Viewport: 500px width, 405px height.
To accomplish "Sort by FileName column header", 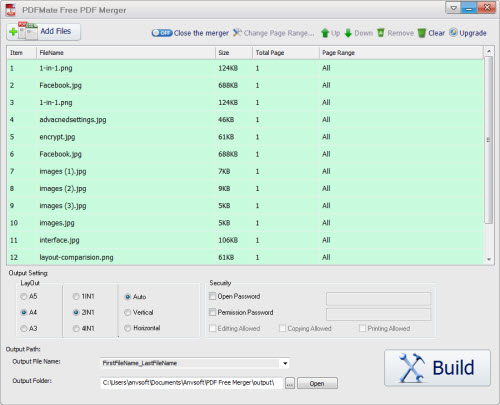I will 126,53.
